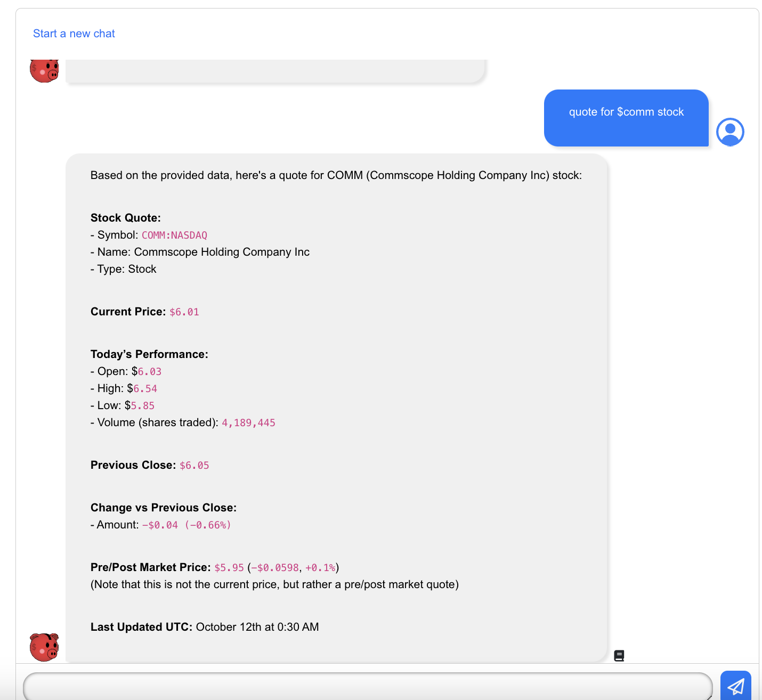Click the piggy bank avatar beside the quote response

pos(44,647)
